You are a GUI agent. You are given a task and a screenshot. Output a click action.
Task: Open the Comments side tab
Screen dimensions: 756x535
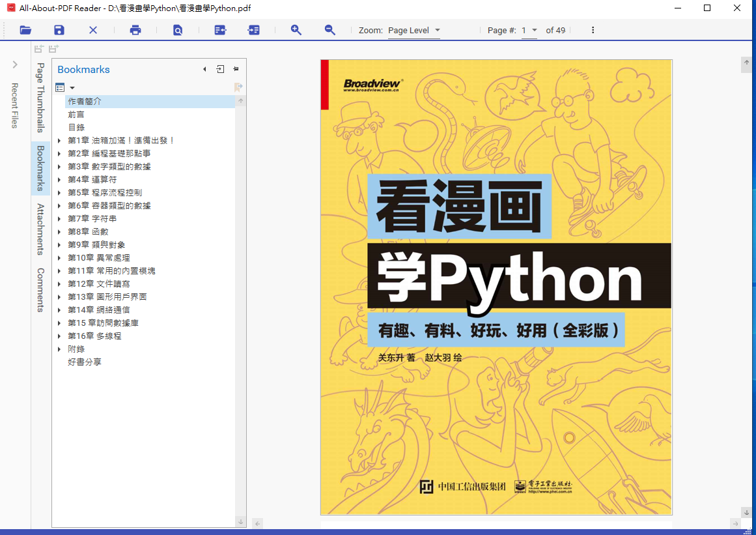(40, 290)
